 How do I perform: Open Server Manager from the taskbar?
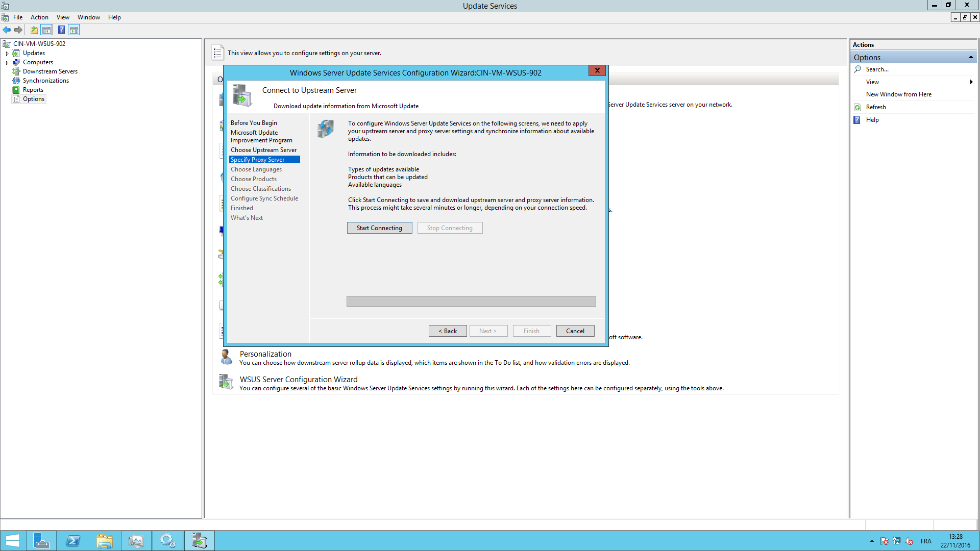tap(41, 541)
